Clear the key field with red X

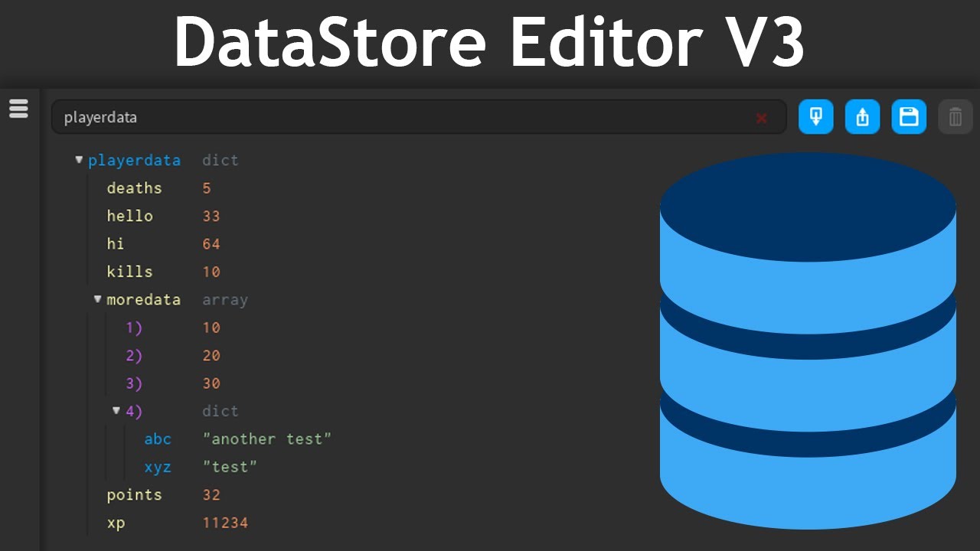[761, 118]
